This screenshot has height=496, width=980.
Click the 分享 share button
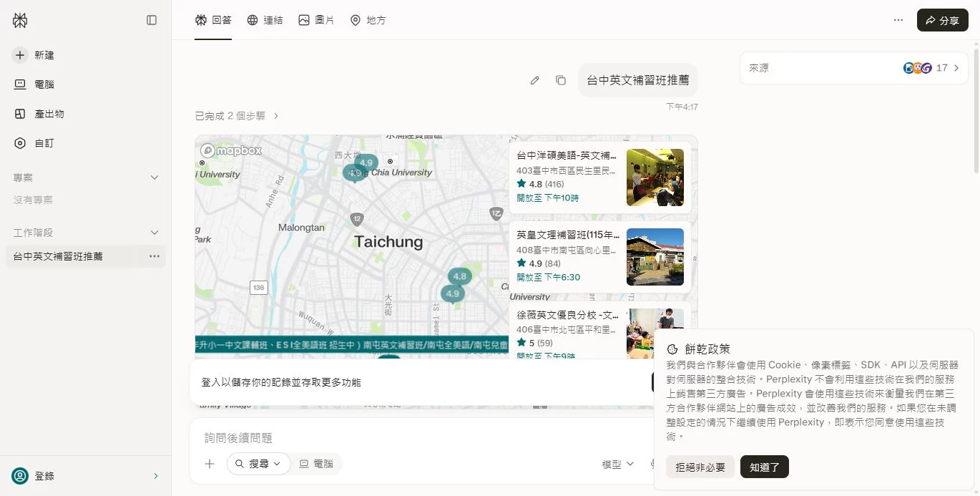point(942,20)
